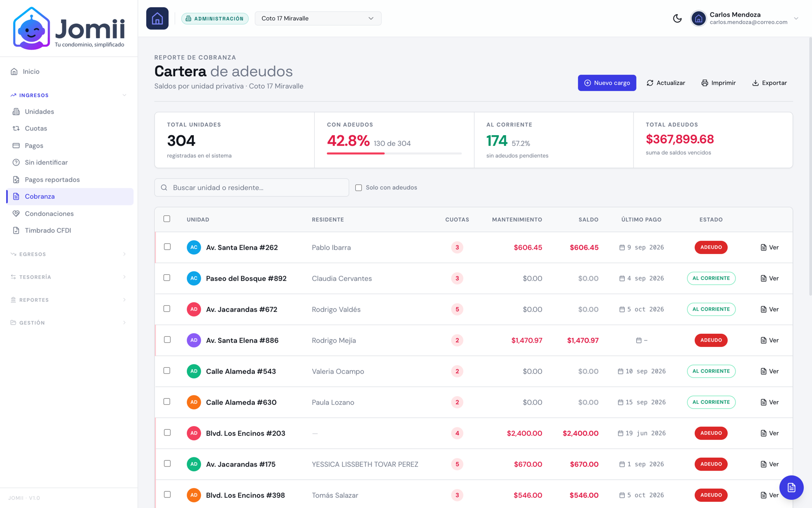
Task: Expand the Tesorería section
Action: coord(69,277)
